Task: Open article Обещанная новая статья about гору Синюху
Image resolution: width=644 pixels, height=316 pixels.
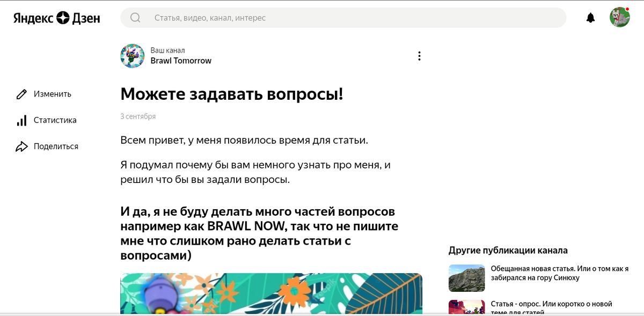Action: (x=560, y=273)
